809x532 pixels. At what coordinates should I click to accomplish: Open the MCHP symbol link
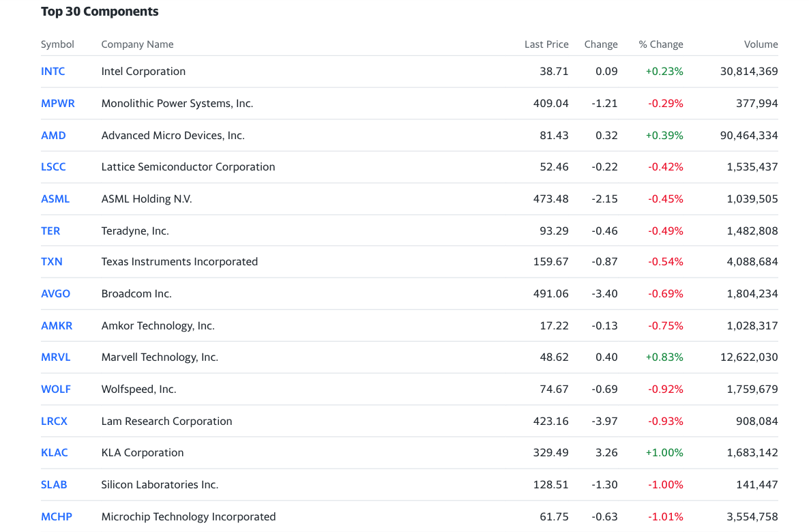pos(56,516)
